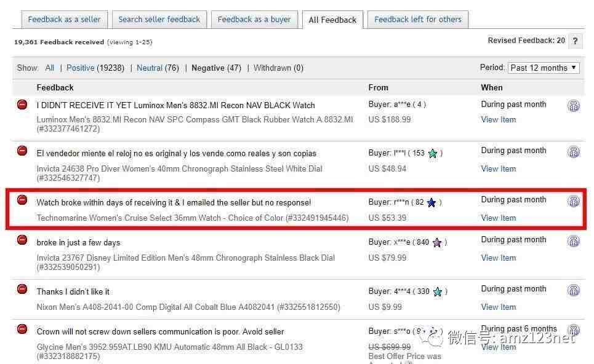This screenshot has width=594, height=364.
Task: Click report icon on Luminox feedback row
Action: 574,106
